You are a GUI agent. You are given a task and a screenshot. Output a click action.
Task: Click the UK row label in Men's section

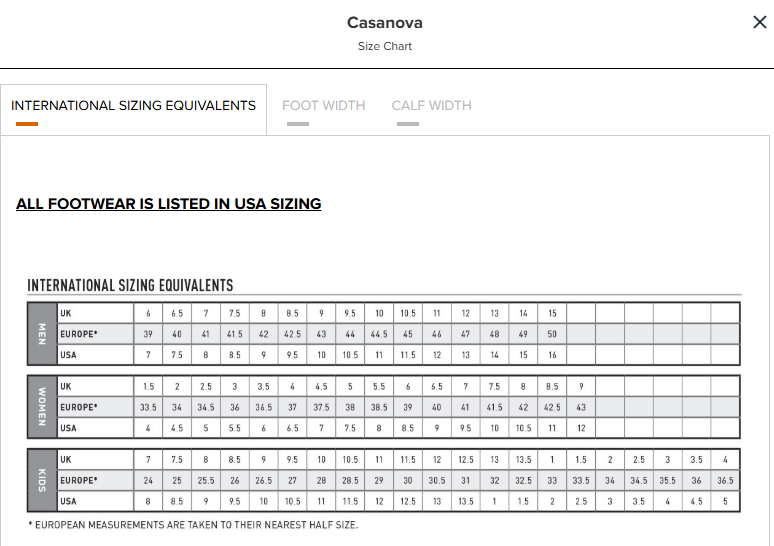[66, 313]
